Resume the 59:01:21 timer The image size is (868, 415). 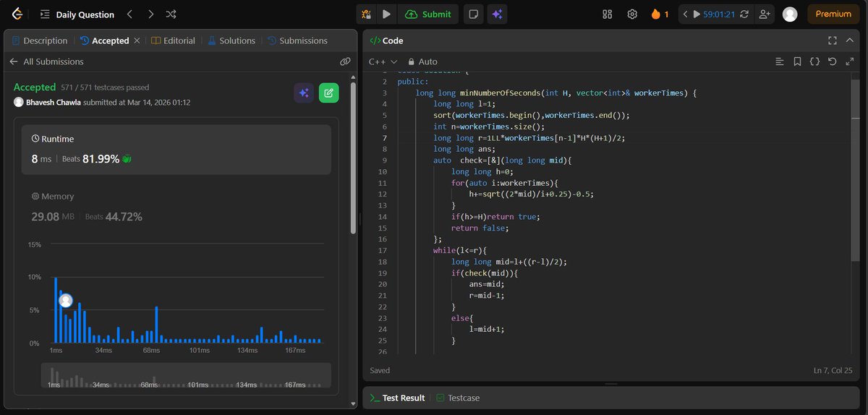click(713, 14)
